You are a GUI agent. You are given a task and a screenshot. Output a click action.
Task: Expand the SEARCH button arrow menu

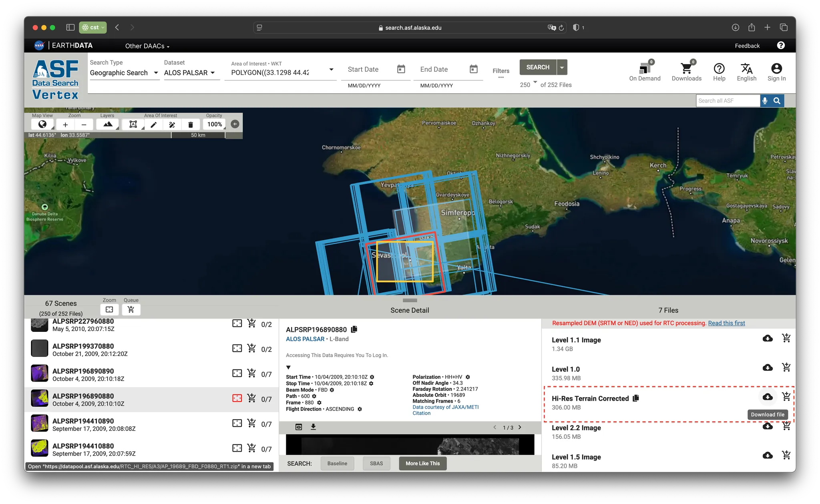(562, 67)
